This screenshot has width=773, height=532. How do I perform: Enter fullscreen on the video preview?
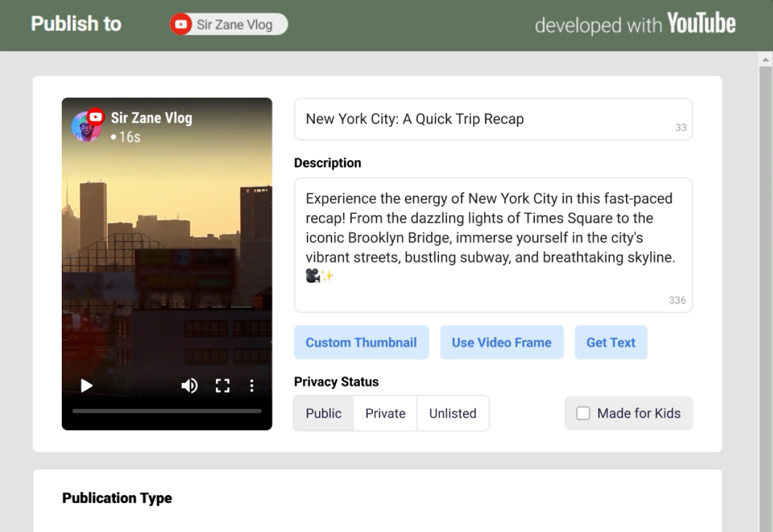coord(222,386)
